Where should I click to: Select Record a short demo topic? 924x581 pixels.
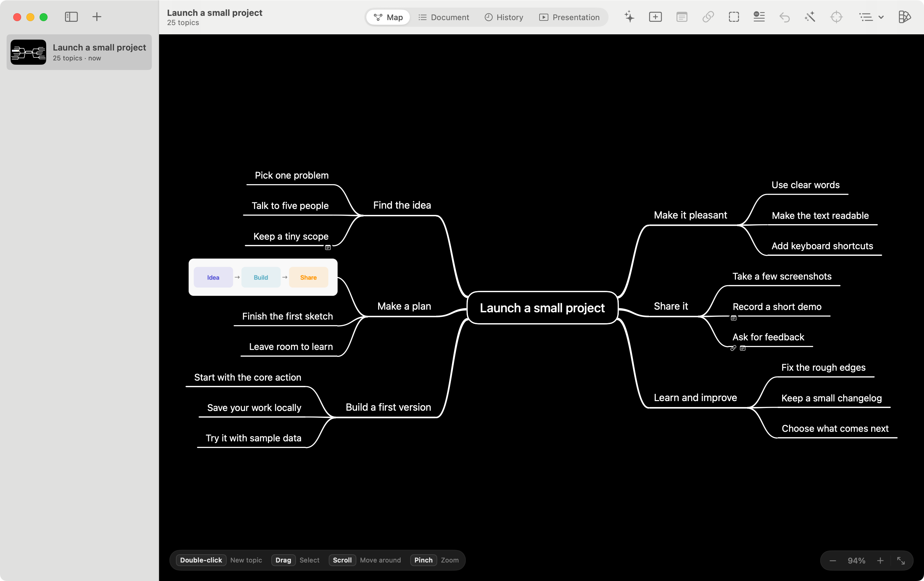[777, 307]
